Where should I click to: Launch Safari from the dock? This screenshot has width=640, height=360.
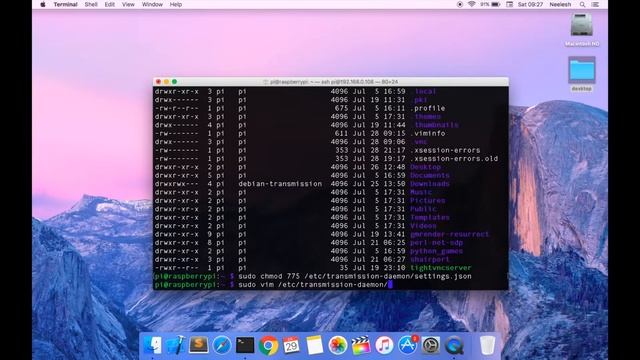tap(222, 345)
